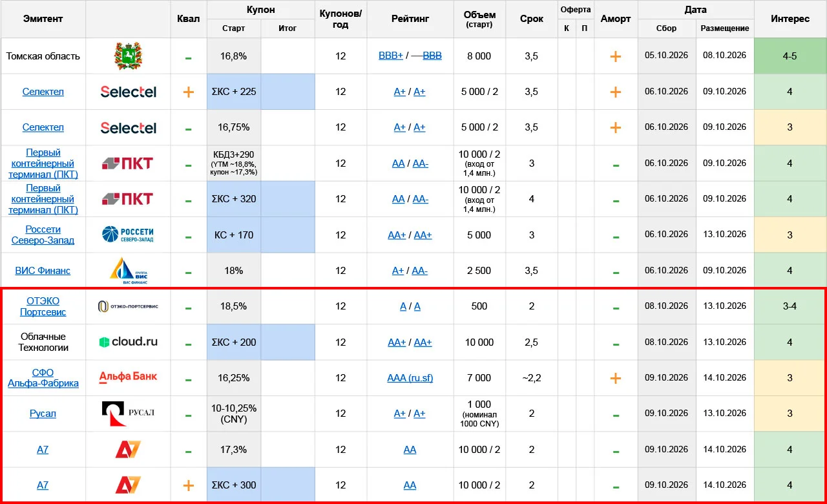Click the Россети Северо-Запад logo
This screenshot has width=827, height=504.
pyautogui.click(x=128, y=235)
